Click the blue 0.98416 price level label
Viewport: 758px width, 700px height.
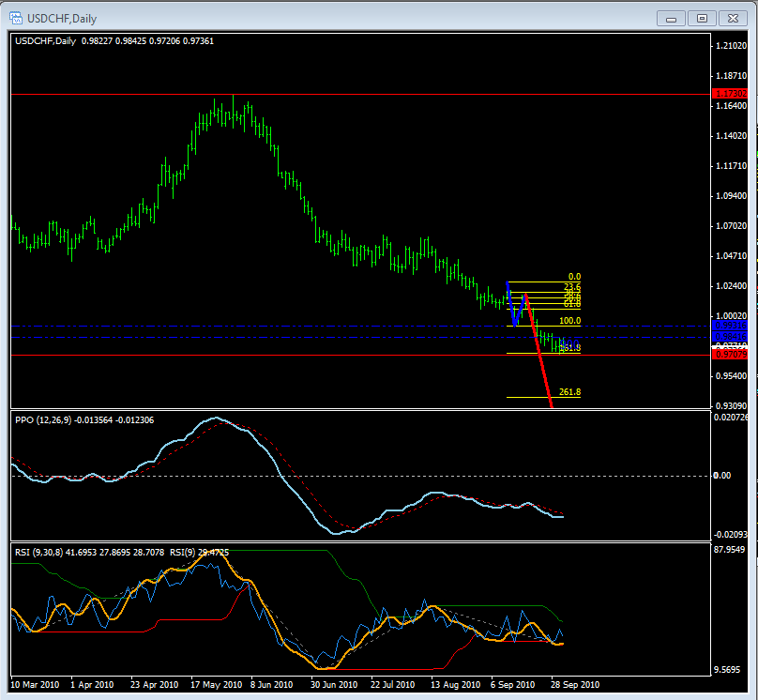pyautogui.click(x=730, y=337)
